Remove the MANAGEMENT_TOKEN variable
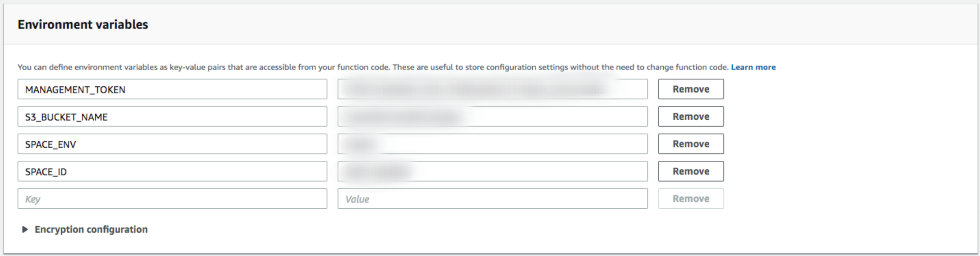 691,89
